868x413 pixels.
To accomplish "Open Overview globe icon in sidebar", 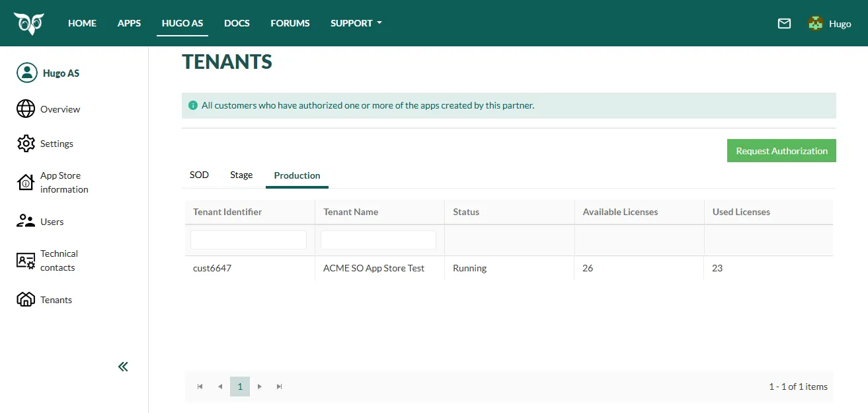I will click(x=26, y=109).
